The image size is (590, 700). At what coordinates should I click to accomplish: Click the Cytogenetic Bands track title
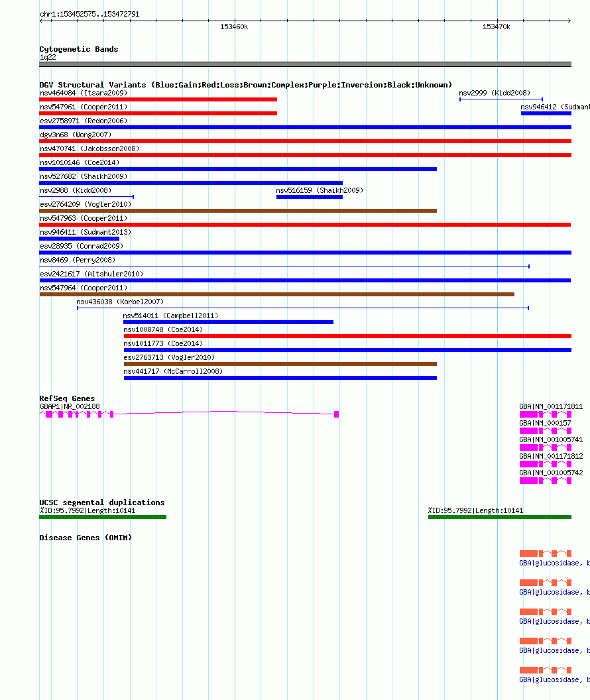coord(78,49)
